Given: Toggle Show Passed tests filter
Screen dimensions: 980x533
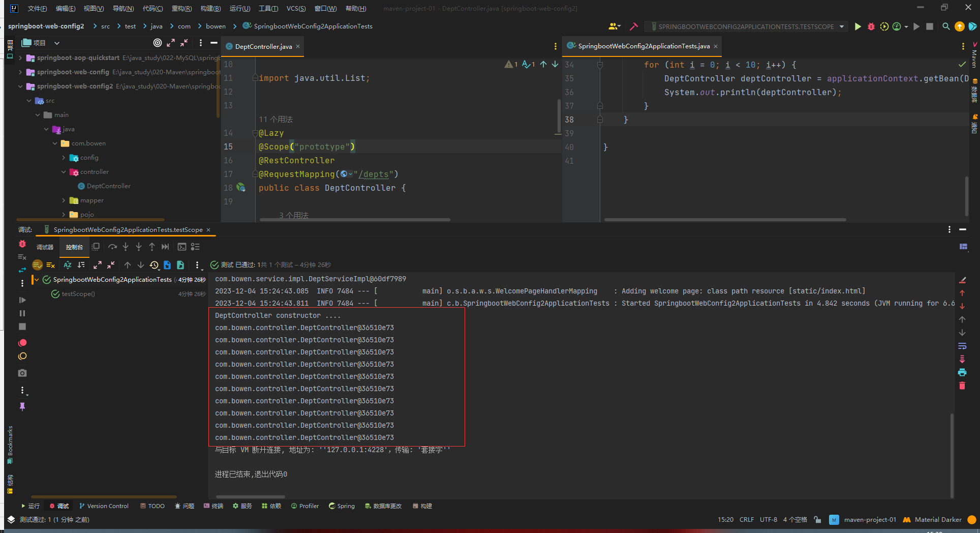Looking at the screenshot, I should [38, 265].
